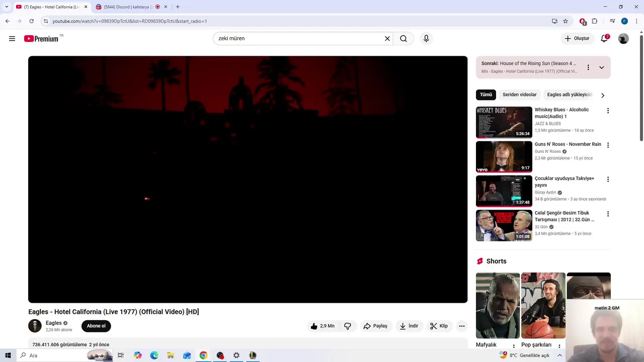This screenshot has width=644, height=362.
Task: Download video with İndir button
Action: pos(409,326)
